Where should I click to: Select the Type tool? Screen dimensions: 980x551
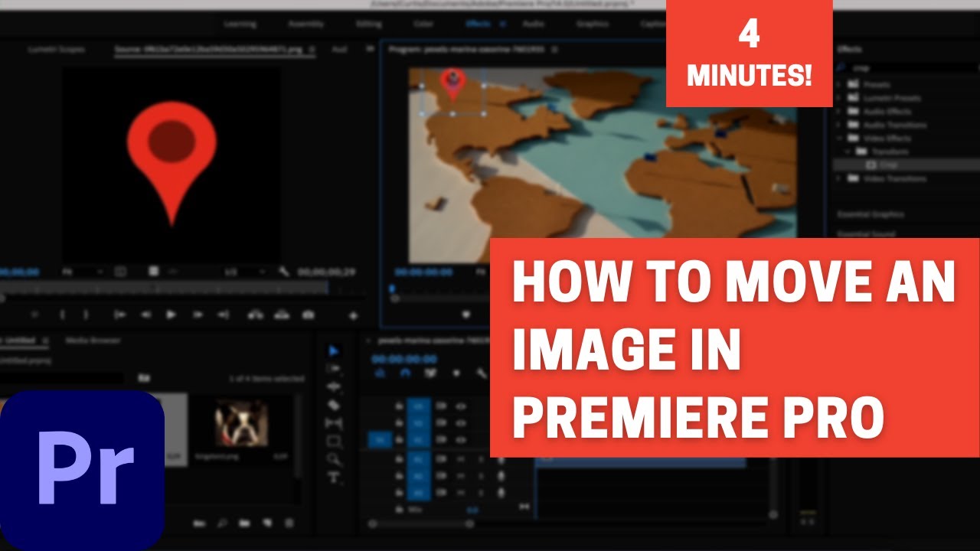[334, 478]
